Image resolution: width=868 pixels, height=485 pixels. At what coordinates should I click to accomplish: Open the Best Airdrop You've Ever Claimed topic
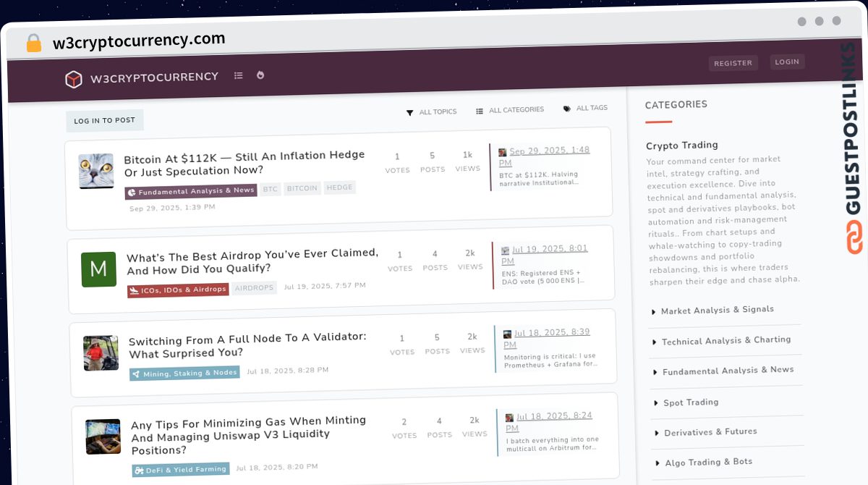(x=252, y=261)
